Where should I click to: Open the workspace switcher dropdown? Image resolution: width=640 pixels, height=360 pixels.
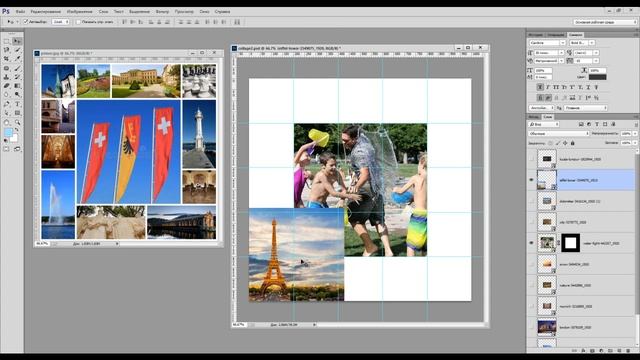[604, 22]
